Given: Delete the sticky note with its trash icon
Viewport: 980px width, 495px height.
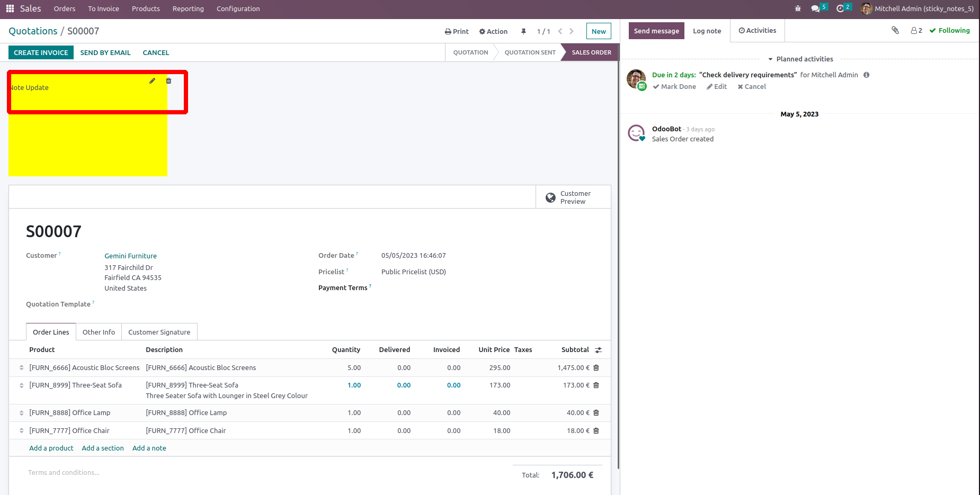Looking at the screenshot, I should 168,81.
